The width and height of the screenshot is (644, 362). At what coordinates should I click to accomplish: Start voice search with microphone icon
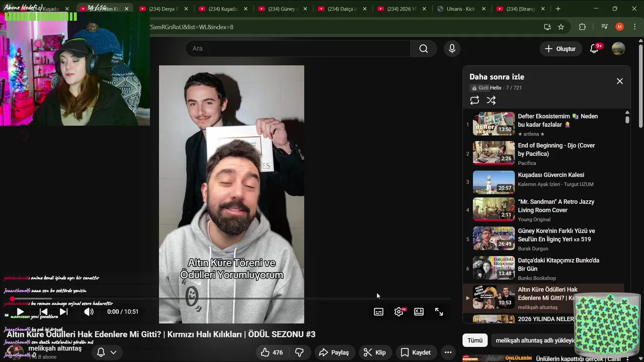pos(452,48)
